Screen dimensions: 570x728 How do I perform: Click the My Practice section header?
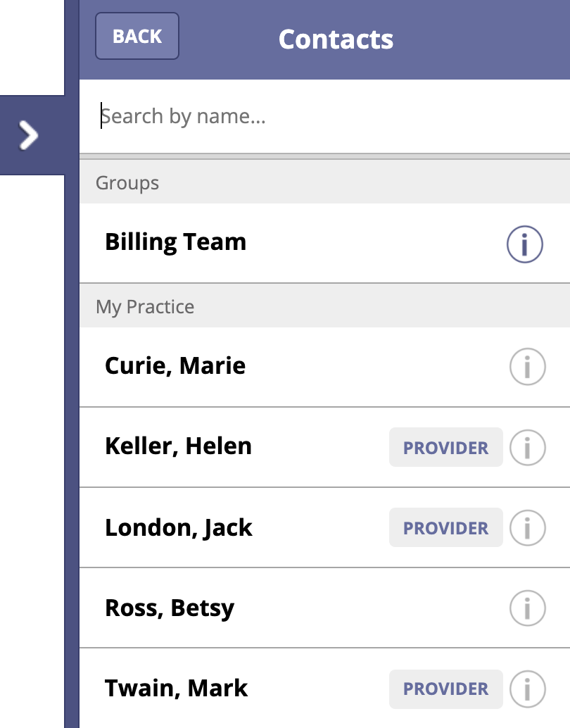point(325,306)
